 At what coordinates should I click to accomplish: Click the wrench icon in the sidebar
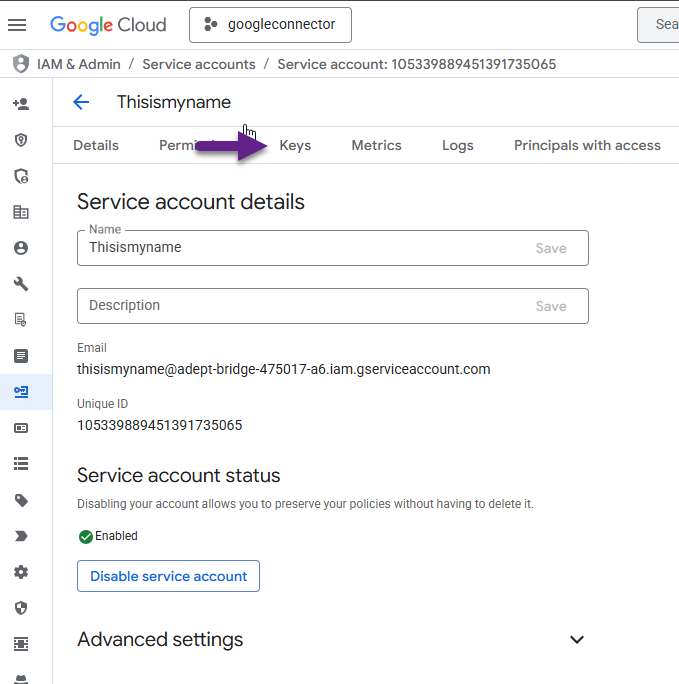point(20,284)
